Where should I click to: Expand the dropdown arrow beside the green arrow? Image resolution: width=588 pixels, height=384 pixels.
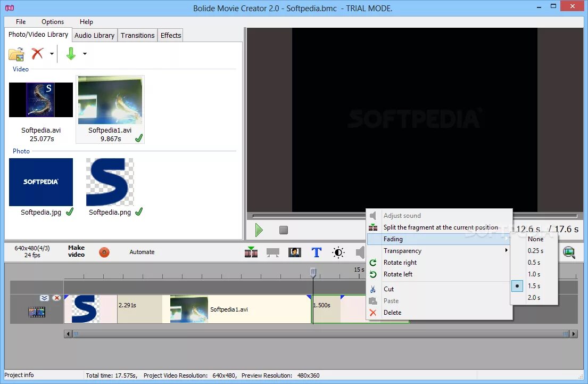click(x=85, y=54)
